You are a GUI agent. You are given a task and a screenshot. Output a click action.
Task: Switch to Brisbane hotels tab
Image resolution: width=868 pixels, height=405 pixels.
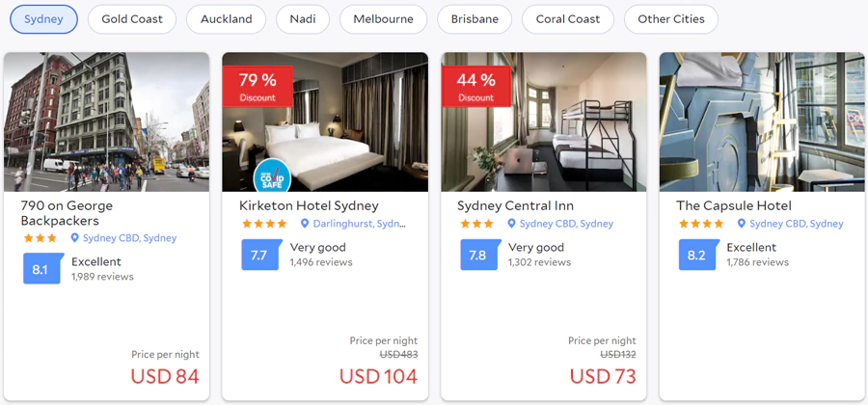475,19
